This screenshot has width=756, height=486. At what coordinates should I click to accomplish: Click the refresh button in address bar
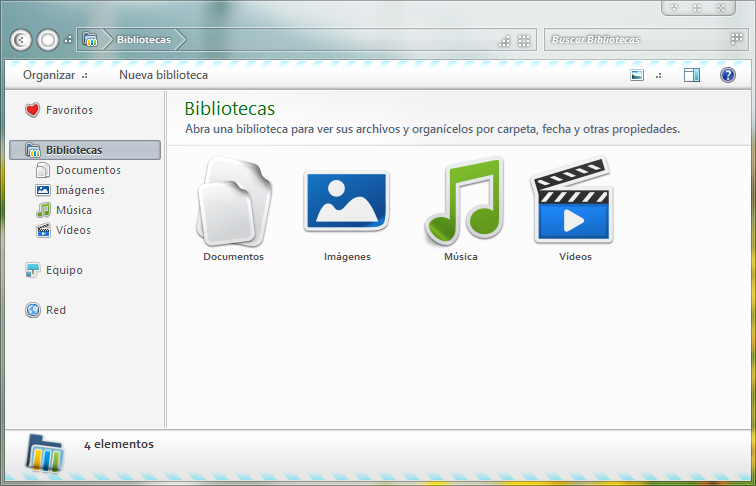524,41
